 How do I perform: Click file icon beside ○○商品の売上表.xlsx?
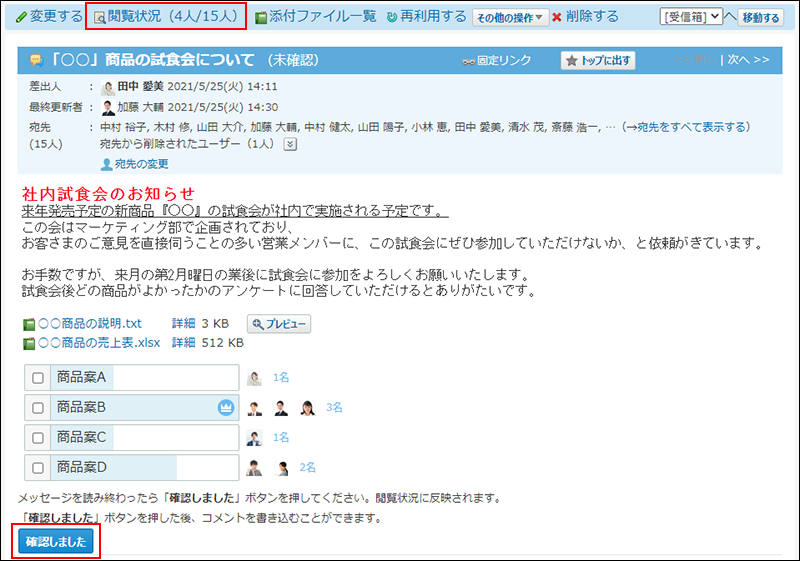pos(30,344)
